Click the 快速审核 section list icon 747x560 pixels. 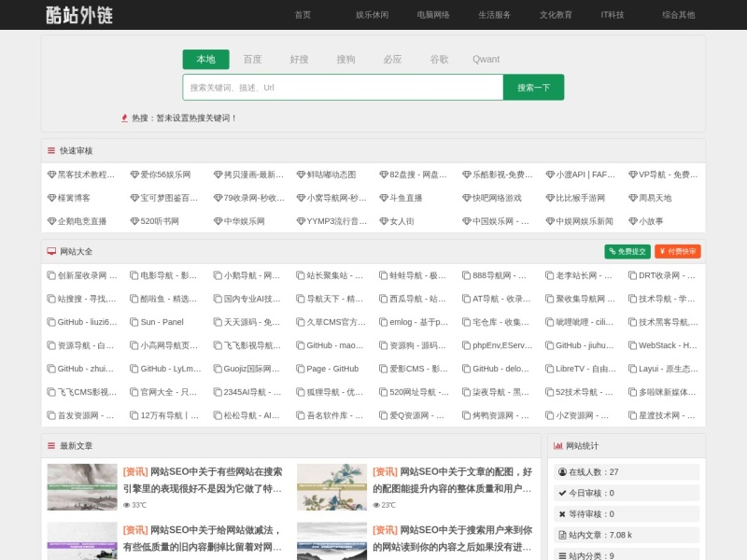51,150
